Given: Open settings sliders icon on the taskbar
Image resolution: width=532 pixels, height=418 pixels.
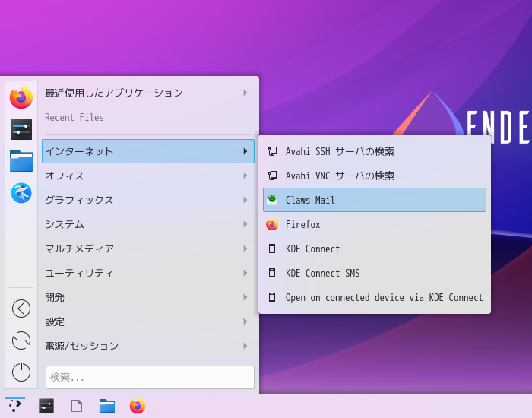Looking at the screenshot, I should [x=46, y=406].
